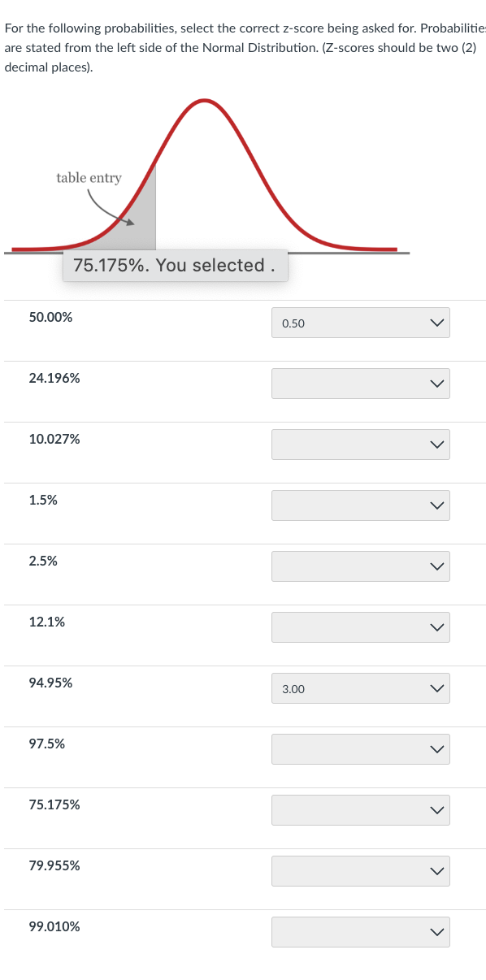Viewport: 486px width, 980px height.
Task: Click the chevron beside the 94.95% answer
Action: point(436,687)
